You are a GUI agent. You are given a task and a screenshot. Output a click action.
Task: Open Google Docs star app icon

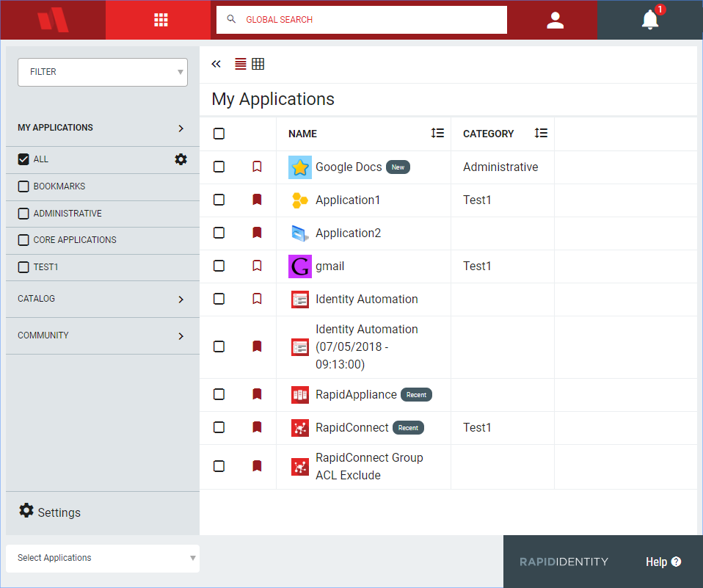click(x=300, y=167)
